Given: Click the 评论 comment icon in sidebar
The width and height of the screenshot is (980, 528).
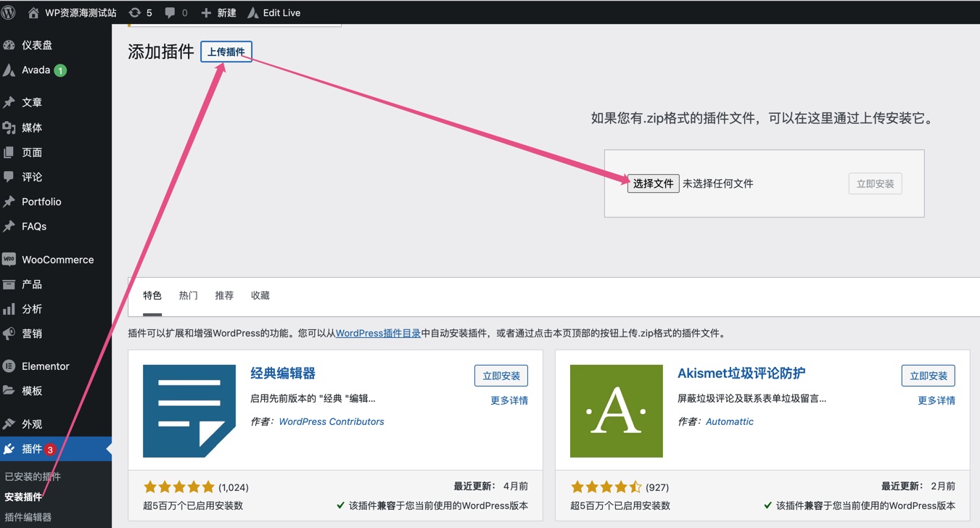Looking at the screenshot, I should [x=9, y=177].
